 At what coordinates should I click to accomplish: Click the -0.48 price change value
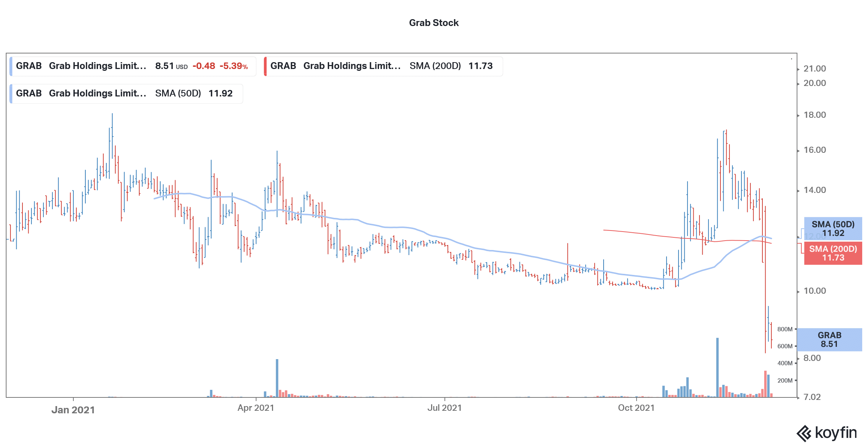[x=204, y=66]
